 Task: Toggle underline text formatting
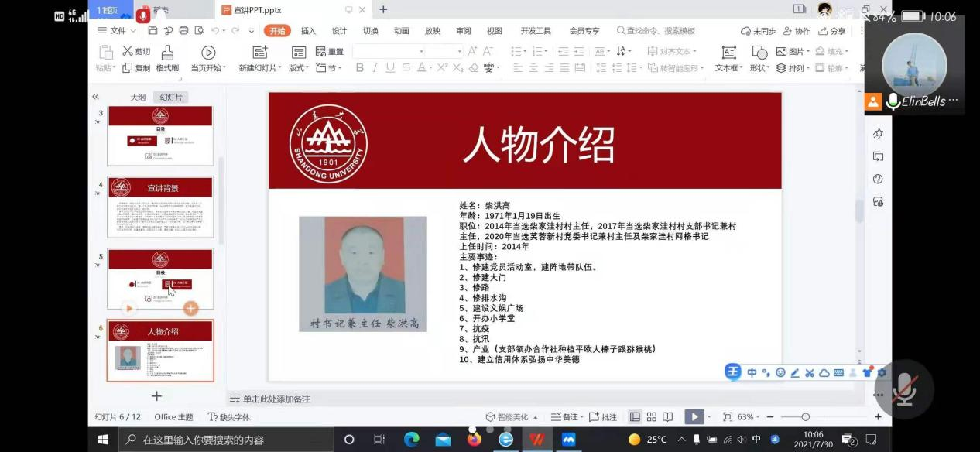tap(390, 68)
